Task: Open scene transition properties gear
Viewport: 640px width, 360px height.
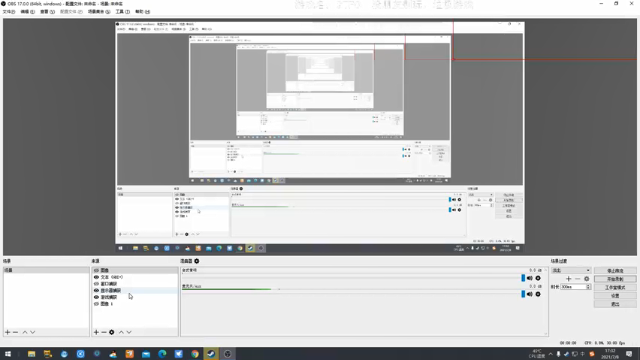Action: 587,279
